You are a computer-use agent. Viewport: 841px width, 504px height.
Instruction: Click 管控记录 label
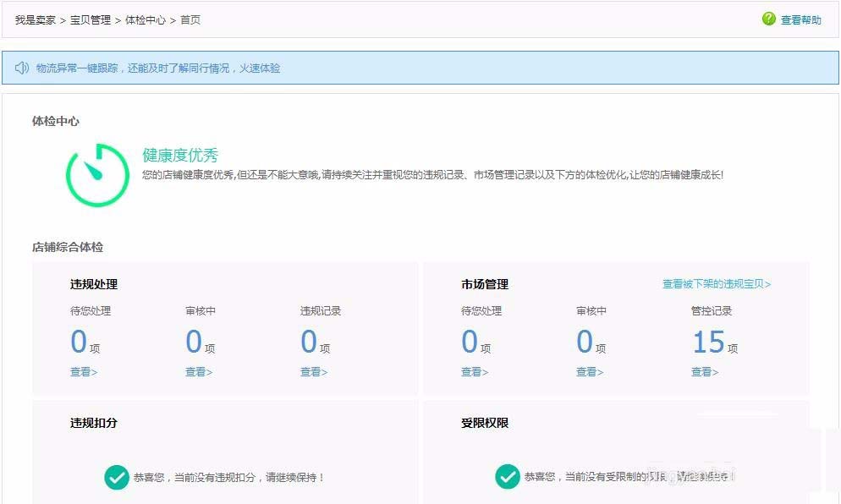click(x=712, y=311)
